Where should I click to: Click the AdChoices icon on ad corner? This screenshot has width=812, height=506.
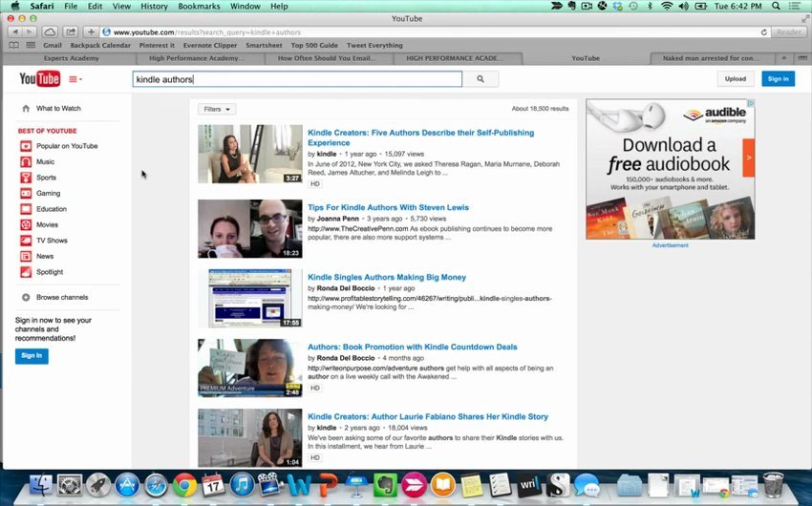click(750, 103)
